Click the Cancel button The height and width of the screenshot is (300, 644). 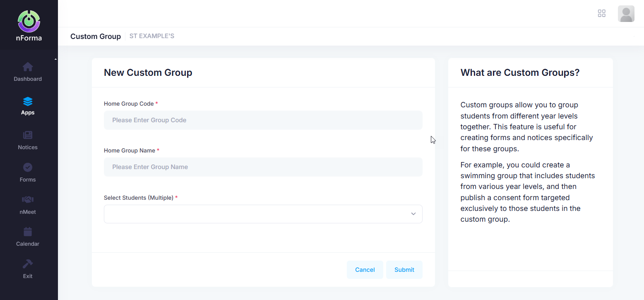click(365, 270)
